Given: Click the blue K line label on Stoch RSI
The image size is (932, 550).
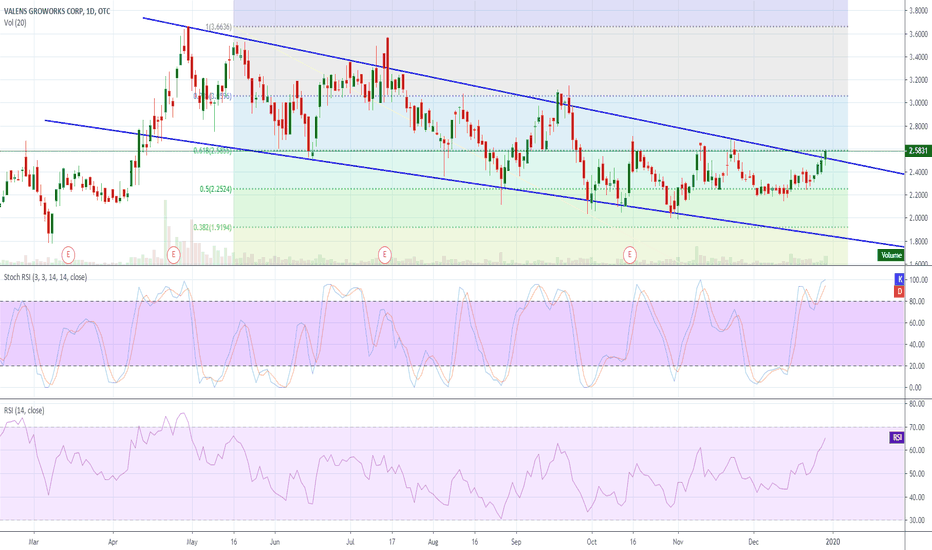Looking at the screenshot, I should click(x=899, y=279).
